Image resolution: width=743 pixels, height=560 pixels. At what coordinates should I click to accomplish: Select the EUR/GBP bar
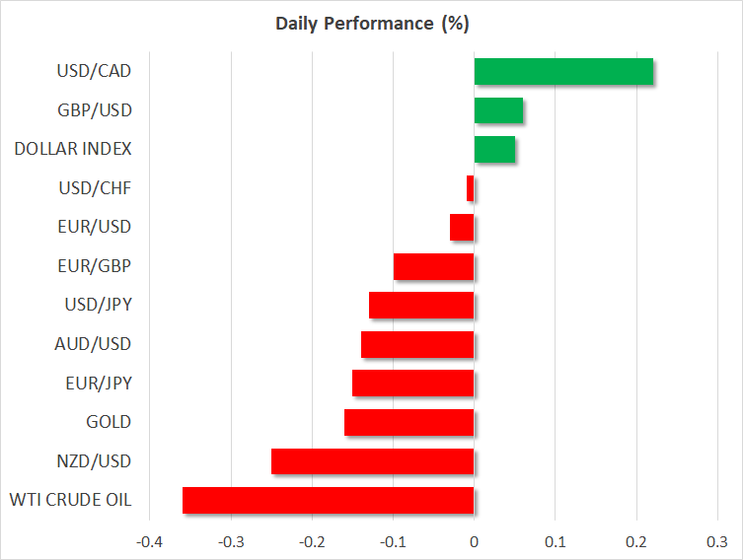434,266
